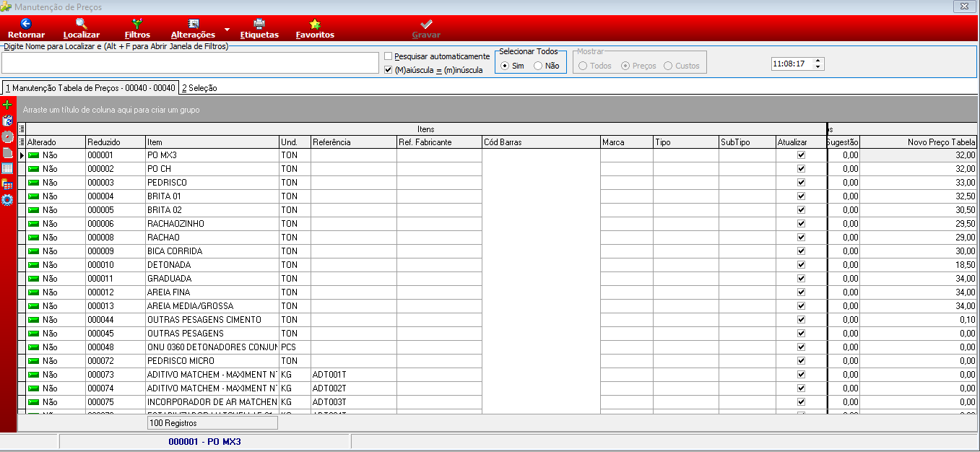Click reference cell ADT001T
Screen dimensions: 980x452
click(354, 375)
